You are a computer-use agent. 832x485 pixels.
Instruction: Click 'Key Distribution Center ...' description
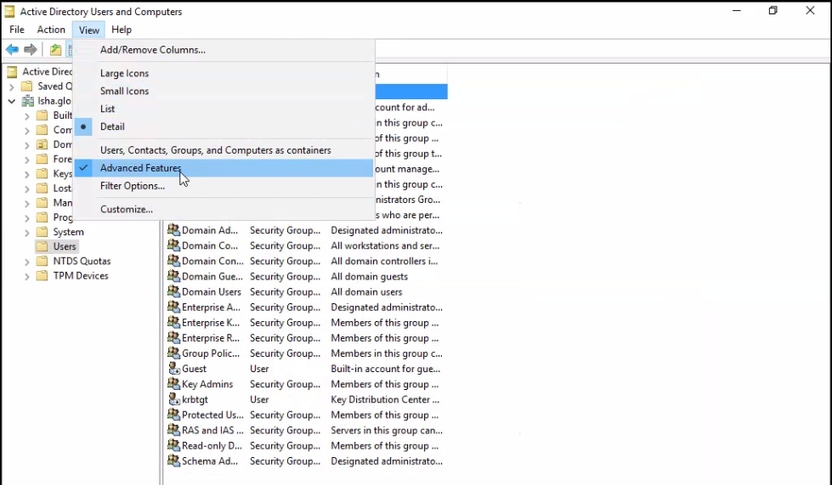tap(385, 400)
